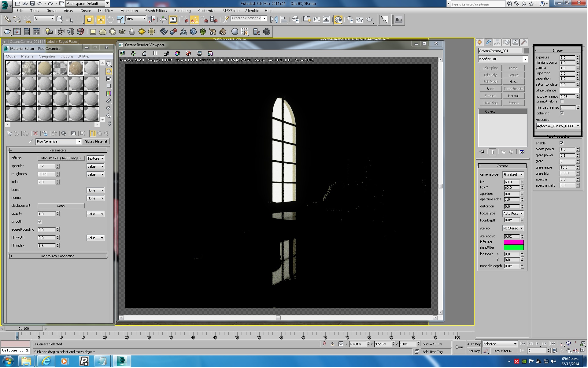Image resolution: width=588 pixels, height=368 pixels.
Task: Select the white balance picker icon
Action: 177,54
